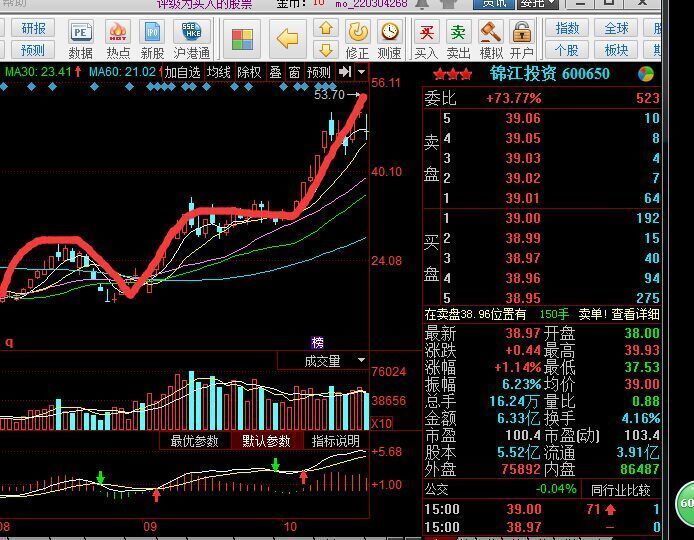Toggle 除权 (Ex-rights) chart option
This screenshot has width=694, height=540.
point(249,72)
